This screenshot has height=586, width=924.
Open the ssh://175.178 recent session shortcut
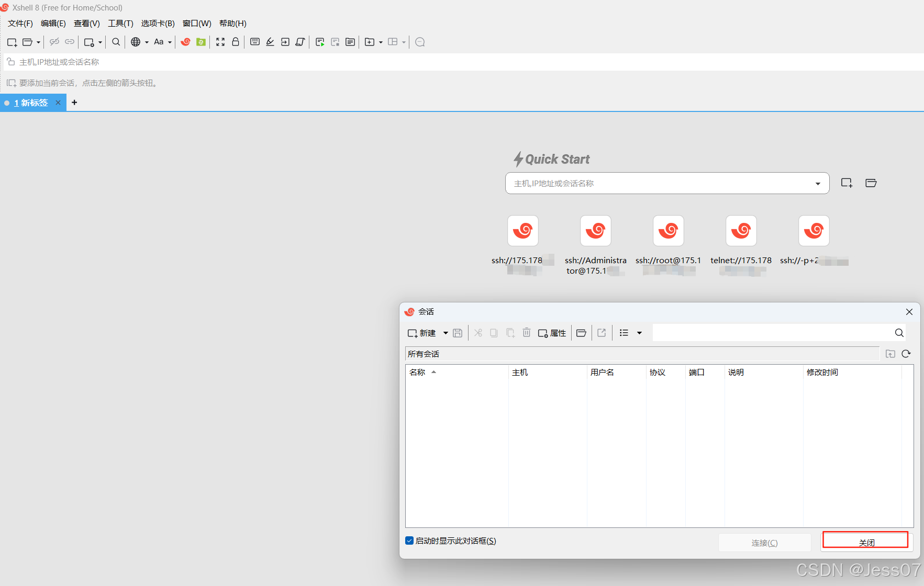click(523, 231)
